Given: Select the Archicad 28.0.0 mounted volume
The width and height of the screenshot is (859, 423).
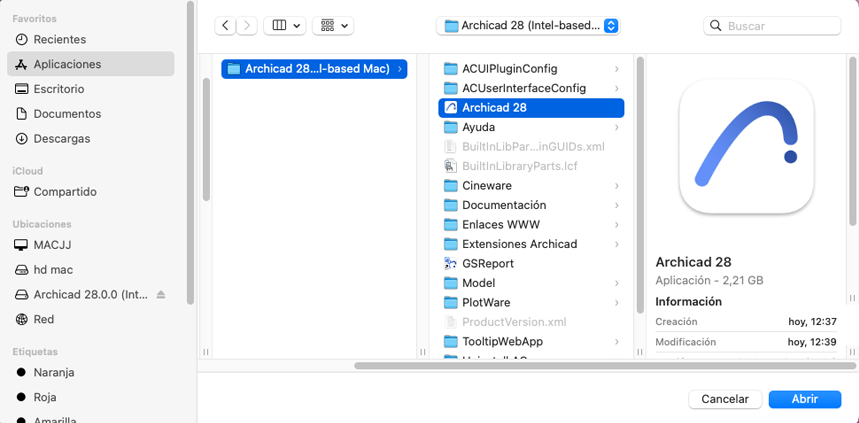Looking at the screenshot, I should [x=91, y=294].
